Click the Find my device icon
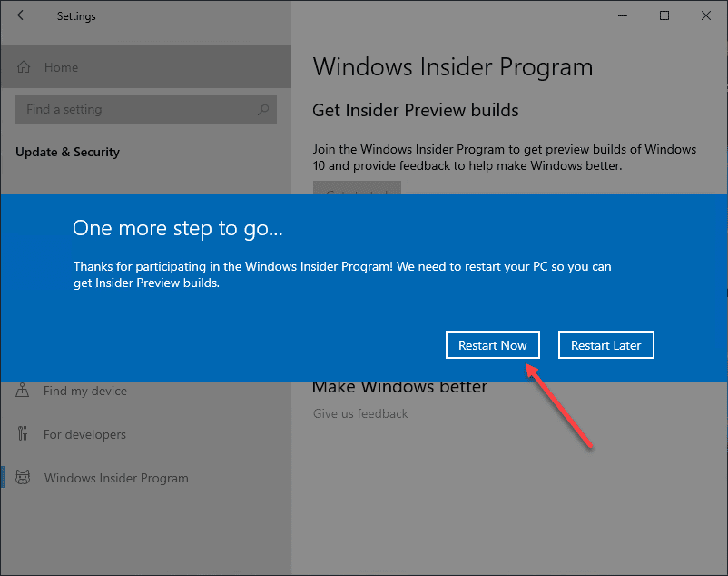The width and height of the screenshot is (728, 576). [x=23, y=390]
